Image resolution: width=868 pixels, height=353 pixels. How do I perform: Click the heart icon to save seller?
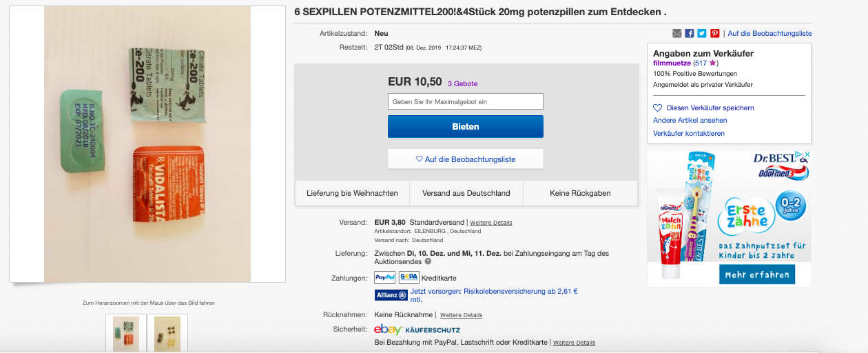pos(657,108)
